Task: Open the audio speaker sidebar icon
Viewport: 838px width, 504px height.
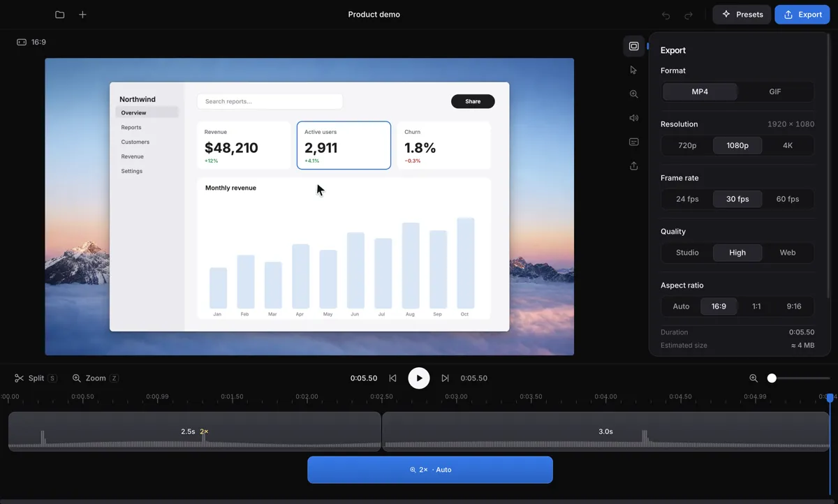Action: pos(633,118)
